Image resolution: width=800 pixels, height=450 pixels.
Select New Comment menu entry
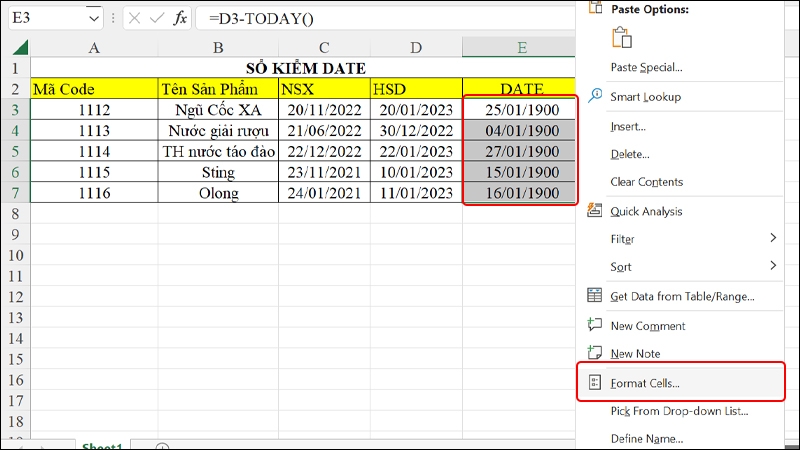click(x=648, y=326)
